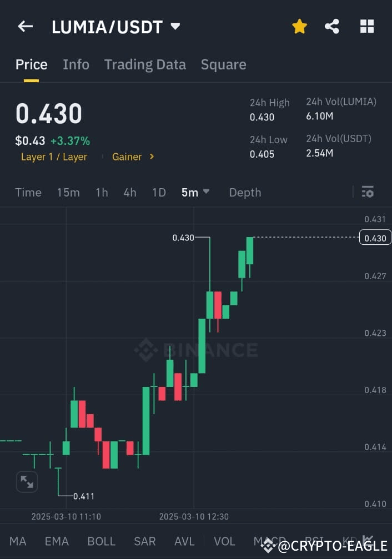Open the share options icon
The height and width of the screenshot is (559, 392).
[332, 26]
